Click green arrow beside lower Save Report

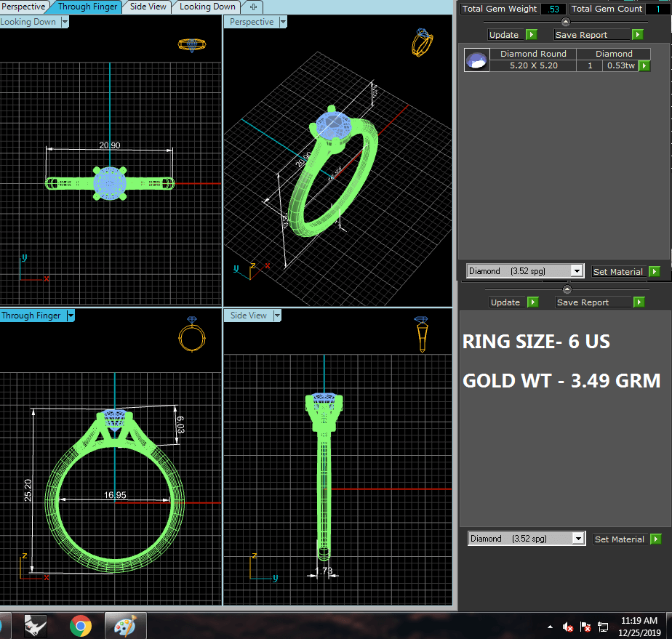(x=638, y=302)
